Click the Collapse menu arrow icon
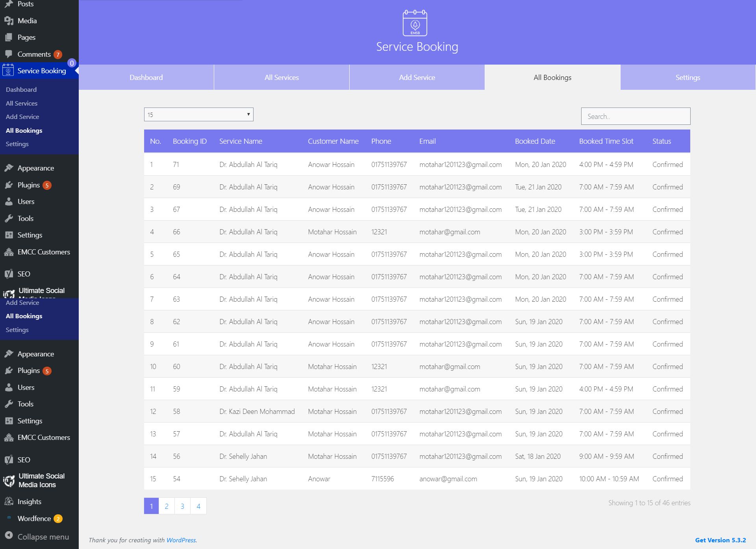The height and width of the screenshot is (549, 756). coord(9,536)
